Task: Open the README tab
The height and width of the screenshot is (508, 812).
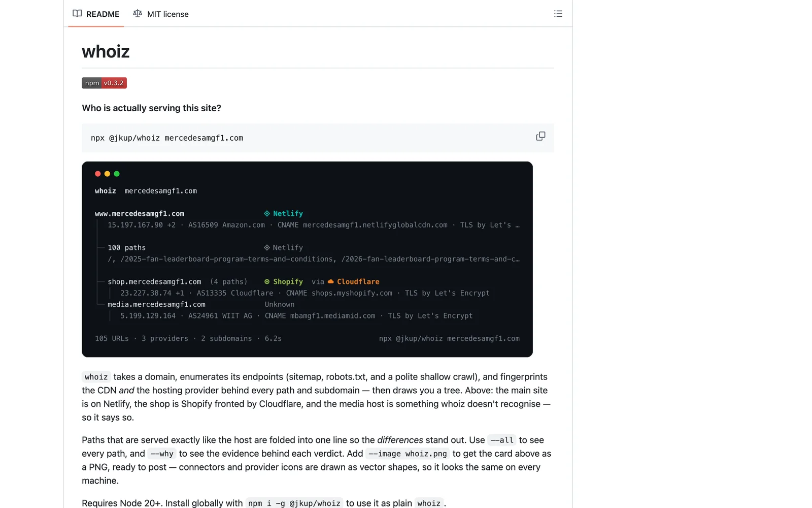Action: click(96, 14)
